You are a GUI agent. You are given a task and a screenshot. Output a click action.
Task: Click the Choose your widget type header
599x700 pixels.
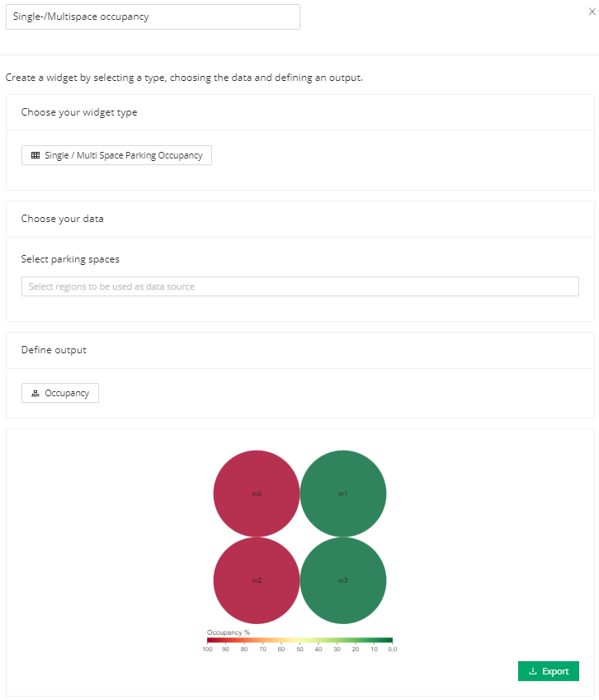pyautogui.click(x=79, y=112)
